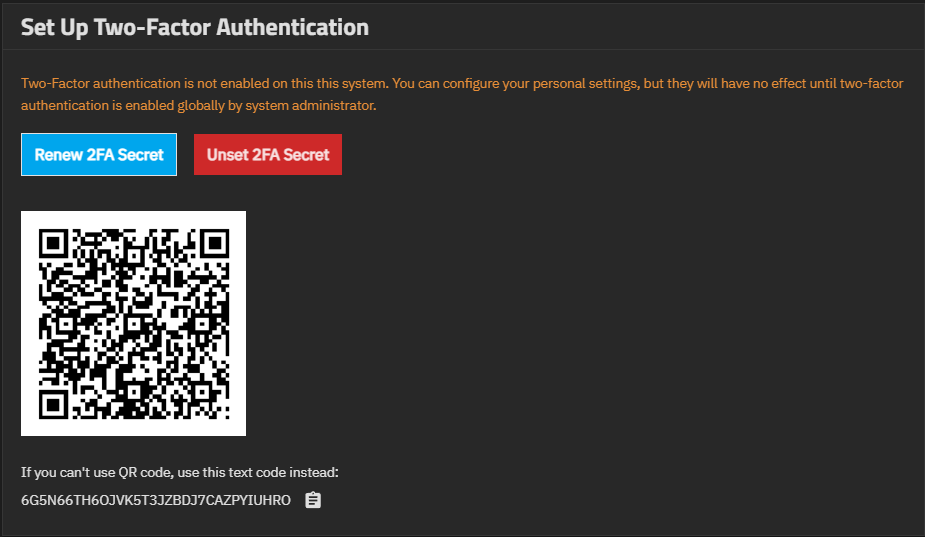The image size is (925, 537).
Task: Select the secret code starting with 6G5N66
Action: 155,500
